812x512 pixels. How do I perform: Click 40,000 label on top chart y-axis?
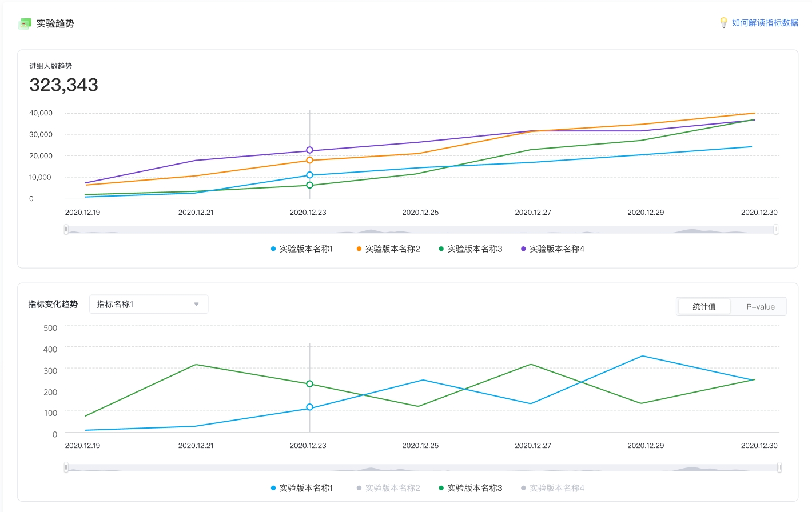(41, 113)
